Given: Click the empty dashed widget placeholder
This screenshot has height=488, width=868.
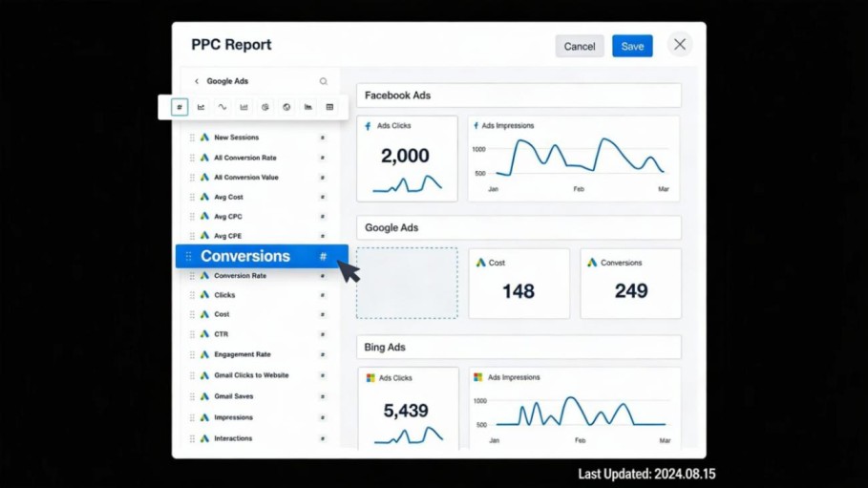Looking at the screenshot, I should (x=407, y=283).
